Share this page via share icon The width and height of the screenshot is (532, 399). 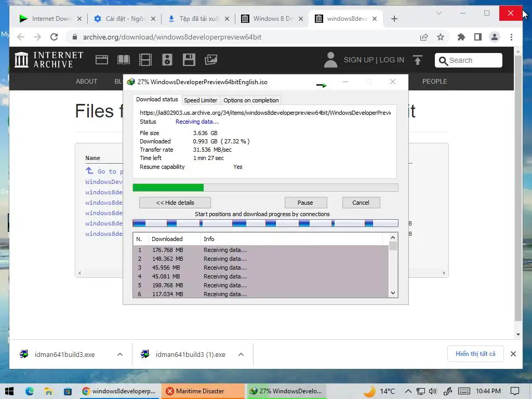pyautogui.click(x=424, y=37)
